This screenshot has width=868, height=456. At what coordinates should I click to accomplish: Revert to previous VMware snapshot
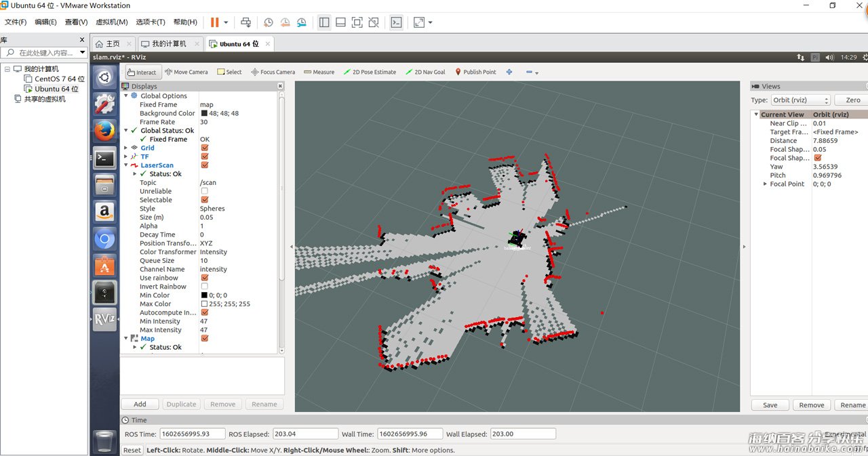[x=285, y=22]
